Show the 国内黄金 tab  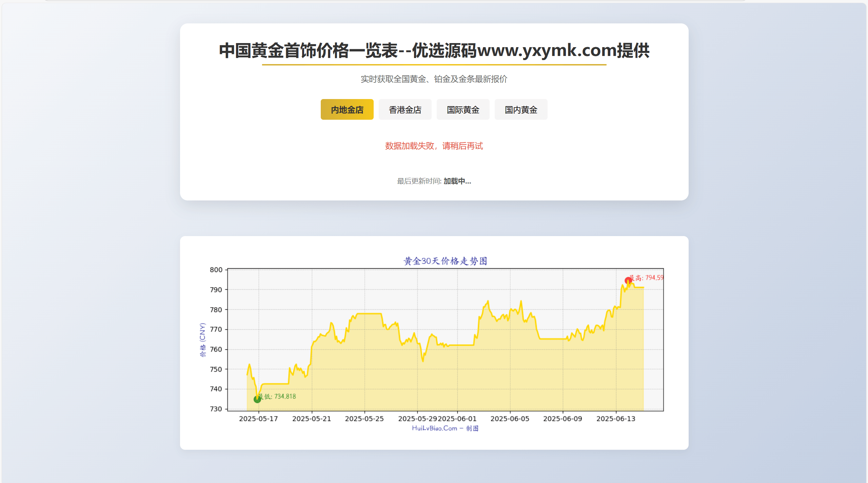(x=521, y=110)
